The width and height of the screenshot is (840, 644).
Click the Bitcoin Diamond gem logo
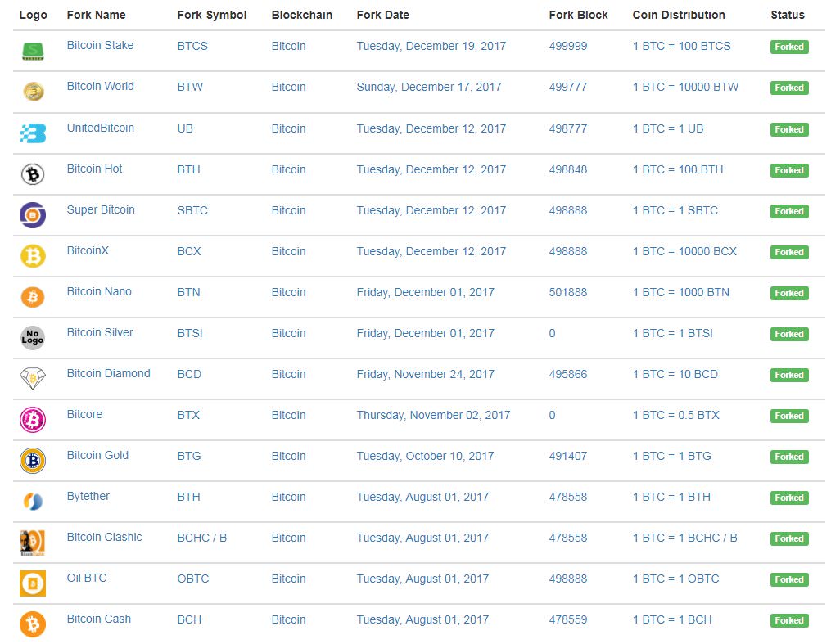point(33,379)
